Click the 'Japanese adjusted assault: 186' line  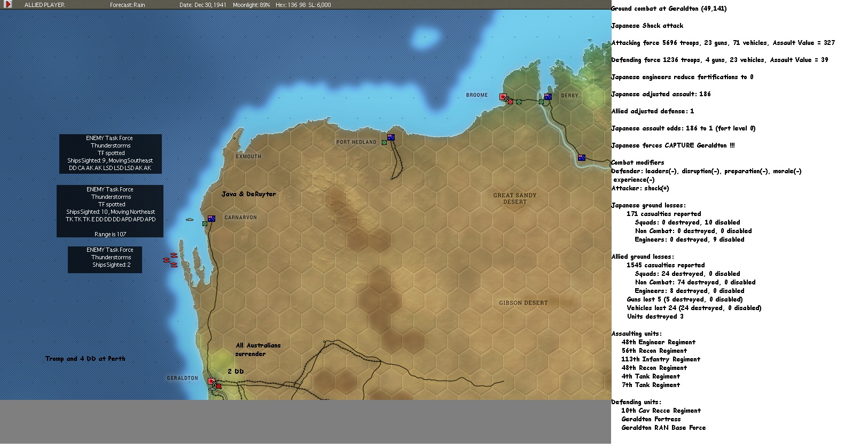tap(661, 94)
